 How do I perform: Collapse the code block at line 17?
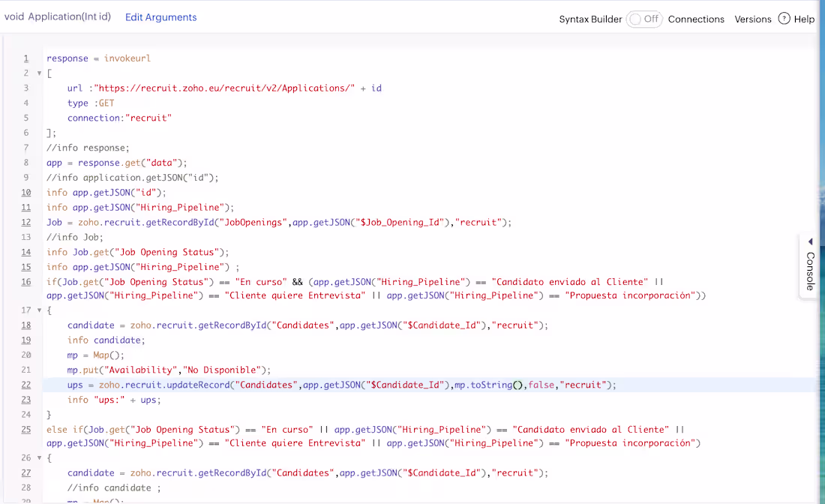[x=39, y=310]
